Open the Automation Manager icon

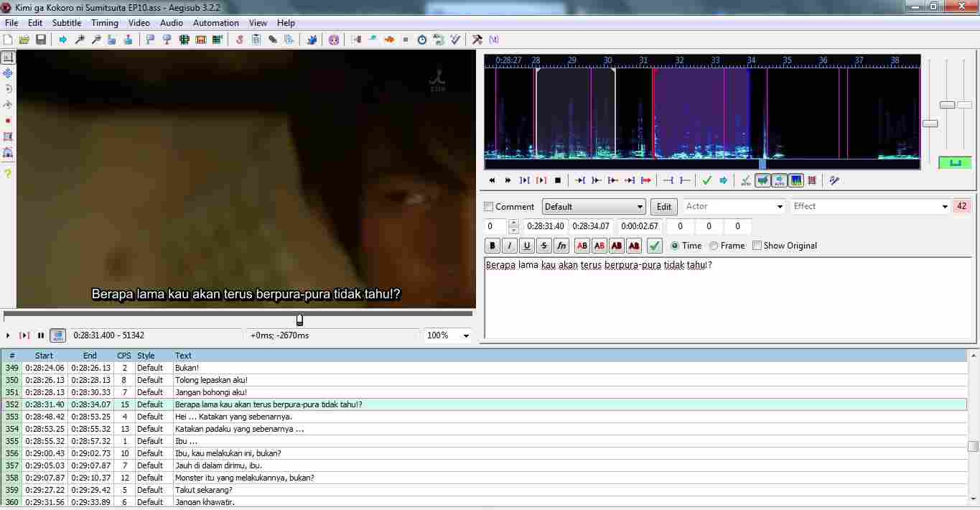[312, 40]
